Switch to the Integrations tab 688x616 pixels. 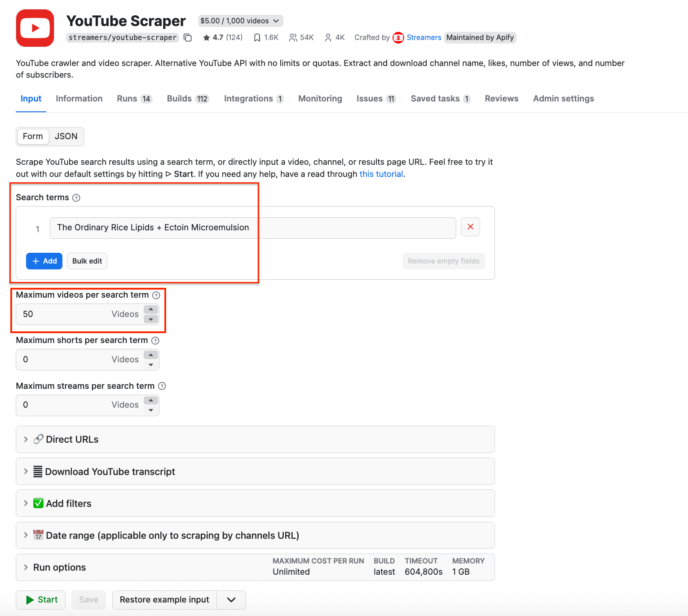(x=248, y=98)
